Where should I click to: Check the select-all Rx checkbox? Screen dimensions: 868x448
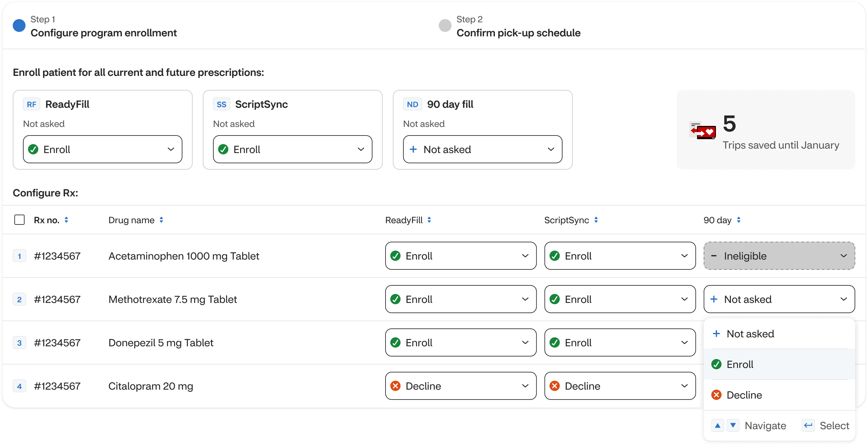pos(19,220)
